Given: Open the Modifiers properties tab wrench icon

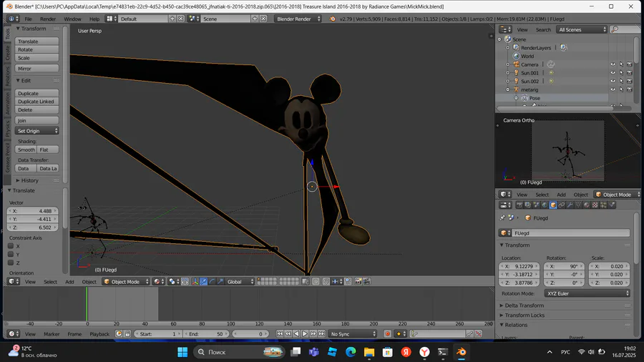Looking at the screenshot, I should (570, 205).
